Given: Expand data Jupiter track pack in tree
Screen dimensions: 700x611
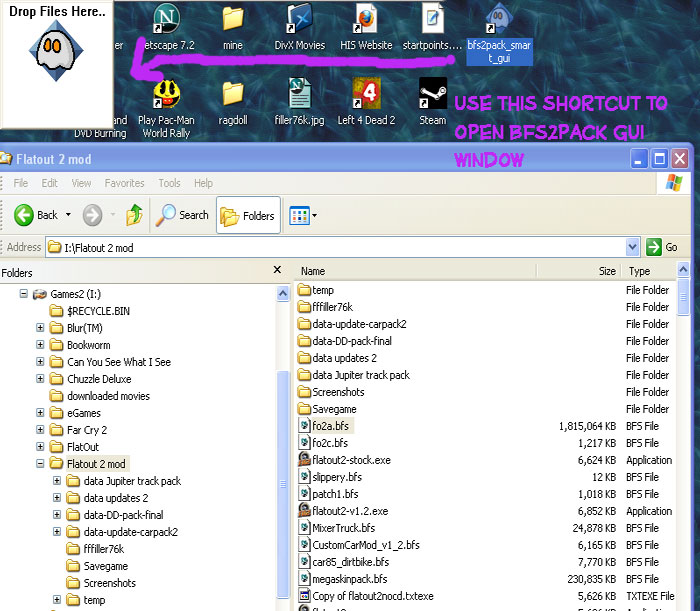Looking at the screenshot, I should 57,480.
